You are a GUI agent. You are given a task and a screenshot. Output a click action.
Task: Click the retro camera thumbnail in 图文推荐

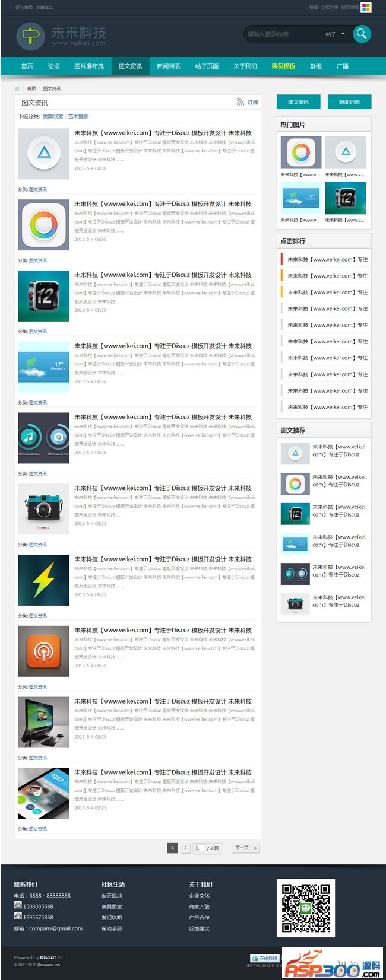(x=295, y=604)
